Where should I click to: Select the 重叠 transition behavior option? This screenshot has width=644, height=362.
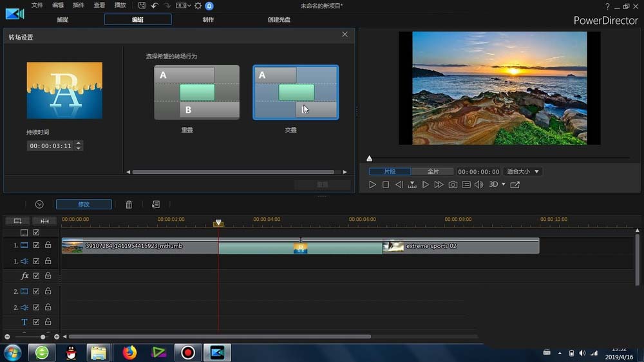point(196,92)
